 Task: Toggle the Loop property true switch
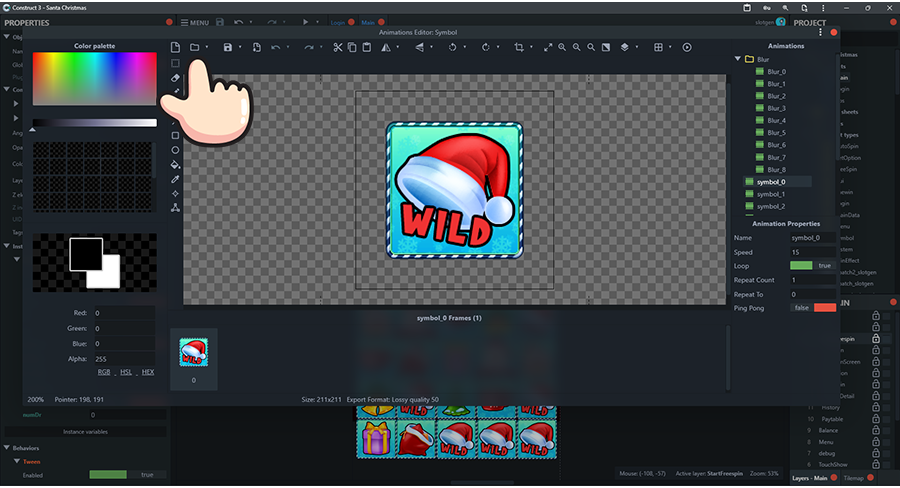tap(813, 266)
